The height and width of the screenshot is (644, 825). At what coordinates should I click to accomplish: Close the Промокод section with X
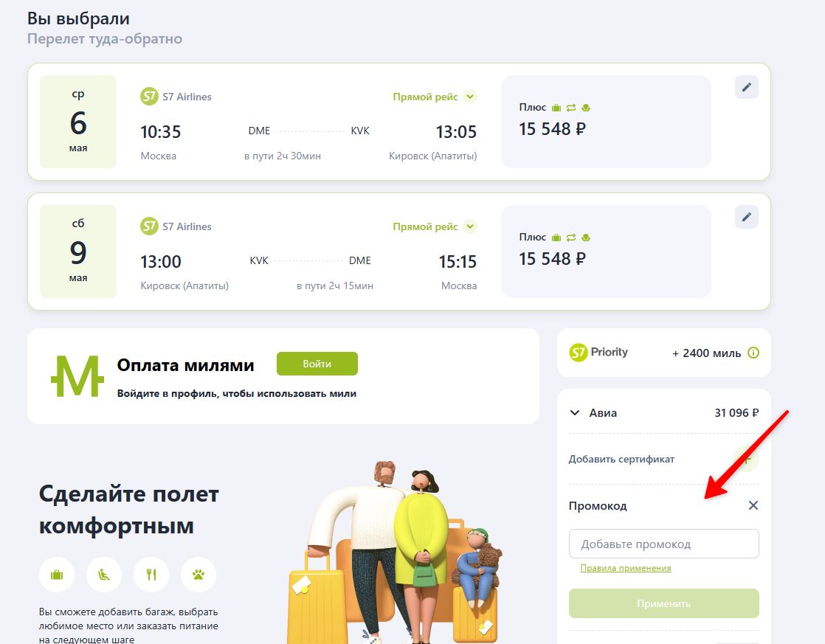coord(753,505)
